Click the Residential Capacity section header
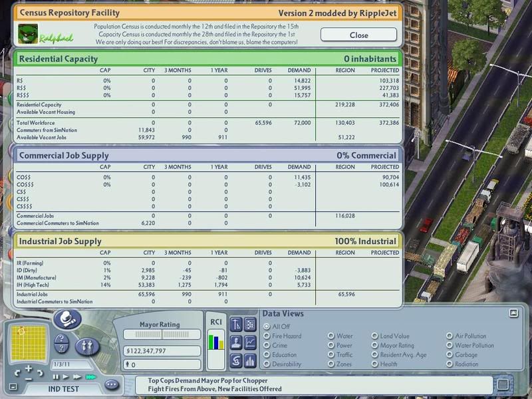Image resolution: width=532 pixels, height=399 pixels. click(208, 59)
